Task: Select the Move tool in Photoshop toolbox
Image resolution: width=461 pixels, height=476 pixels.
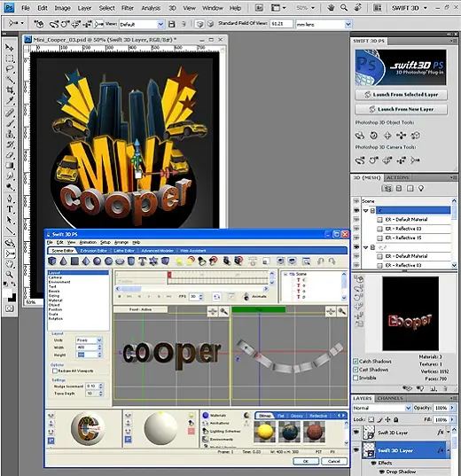Action: click(10, 48)
